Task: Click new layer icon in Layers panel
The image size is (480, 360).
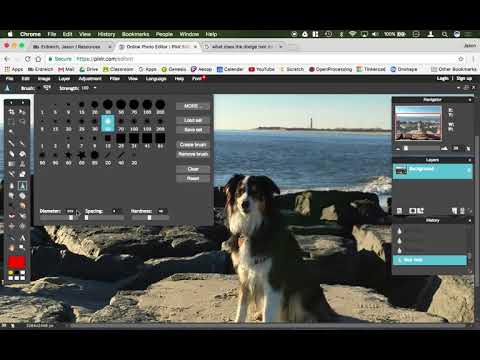Action: 454,211
